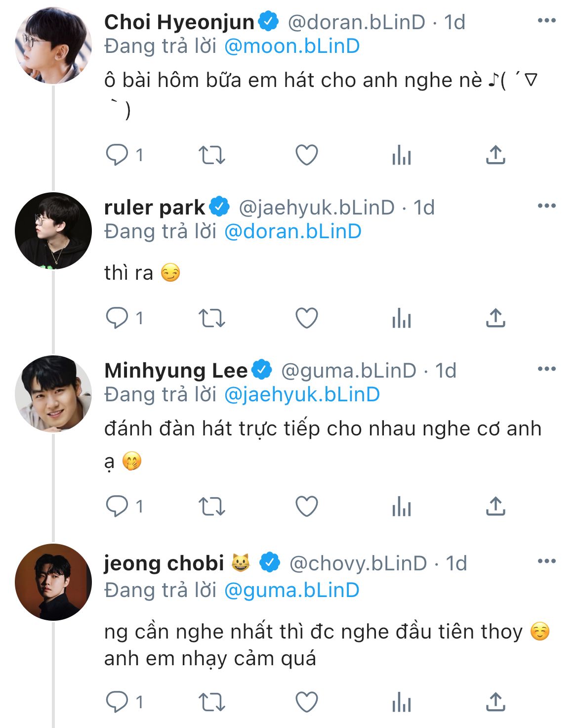Open more options on ruler park's tweet
The height and width of the screenshot is (728, 578).
click(x=546, y=206)
